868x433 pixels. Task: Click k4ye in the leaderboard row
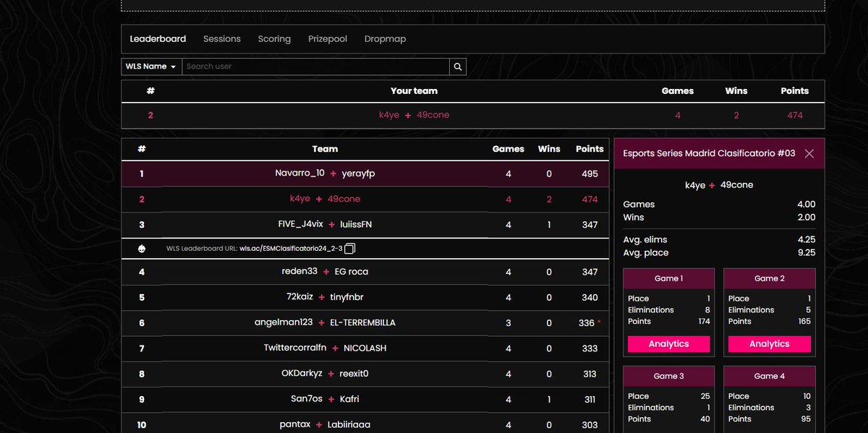click(299, 199)
